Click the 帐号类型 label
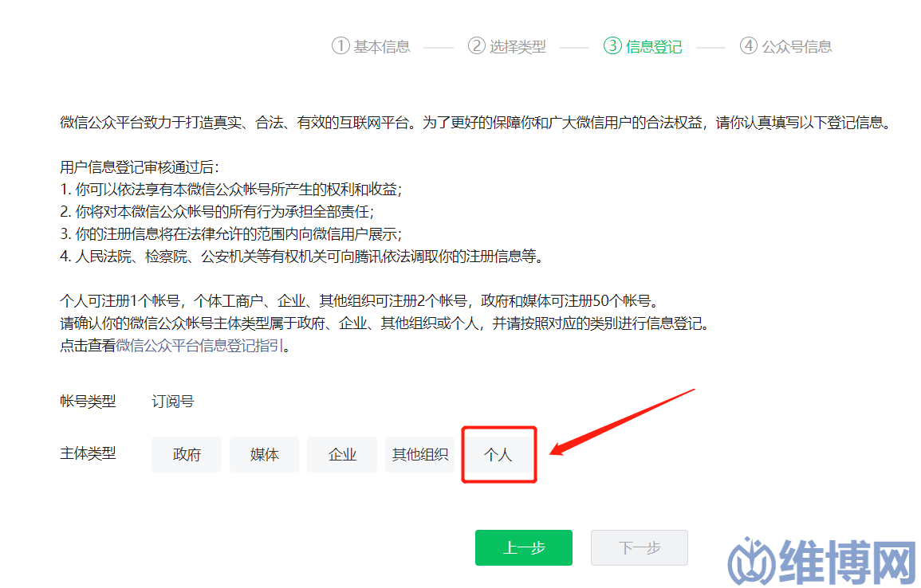Image resolution: width=921 pixels, height=588 pixels. coord(88,402)
